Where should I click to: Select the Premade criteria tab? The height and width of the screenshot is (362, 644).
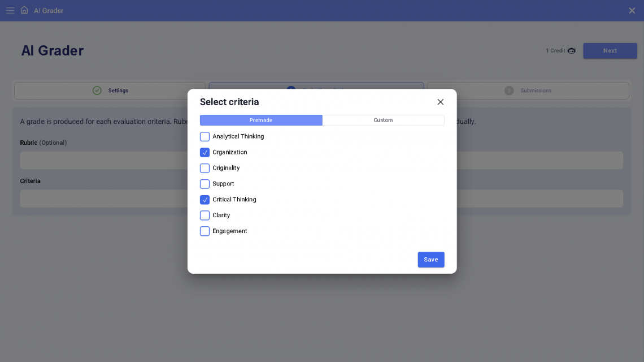pyautogui.click(x=261, y=120)
